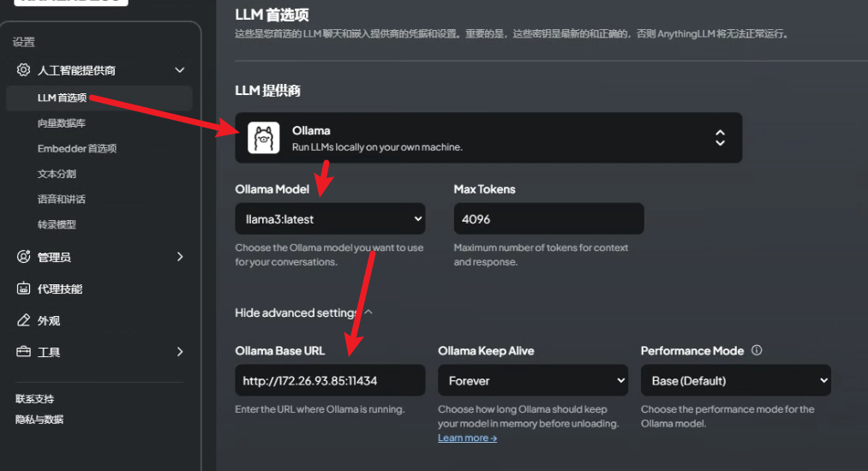
Task: Click the LLM 提供商 heading
Action: click(x=267, y=90)
